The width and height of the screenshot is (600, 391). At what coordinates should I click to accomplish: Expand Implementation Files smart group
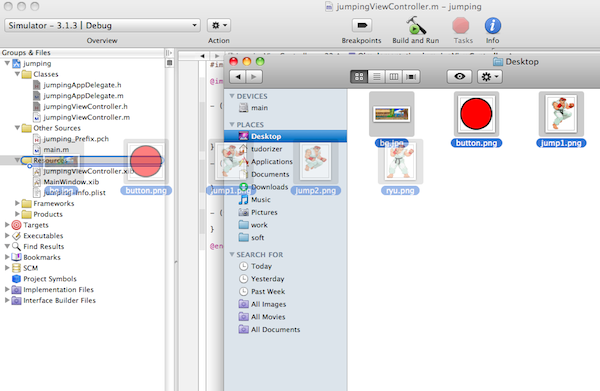[x=7, y=289]
